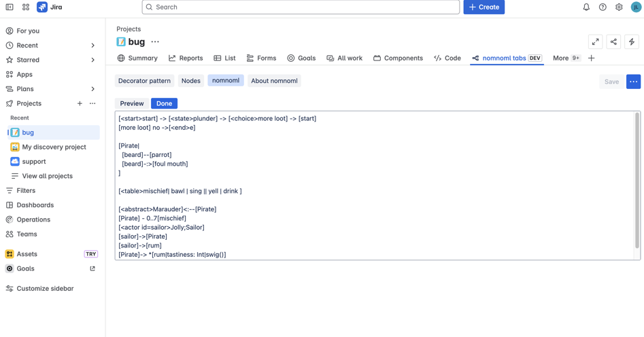This screenshot has width=644, height=337.
Task: Open the settings gear icon
Action: click(x=619, y=7)
